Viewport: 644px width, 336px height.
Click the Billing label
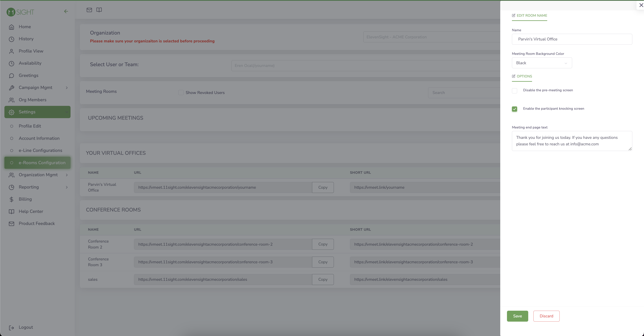[x=25, y=199]
